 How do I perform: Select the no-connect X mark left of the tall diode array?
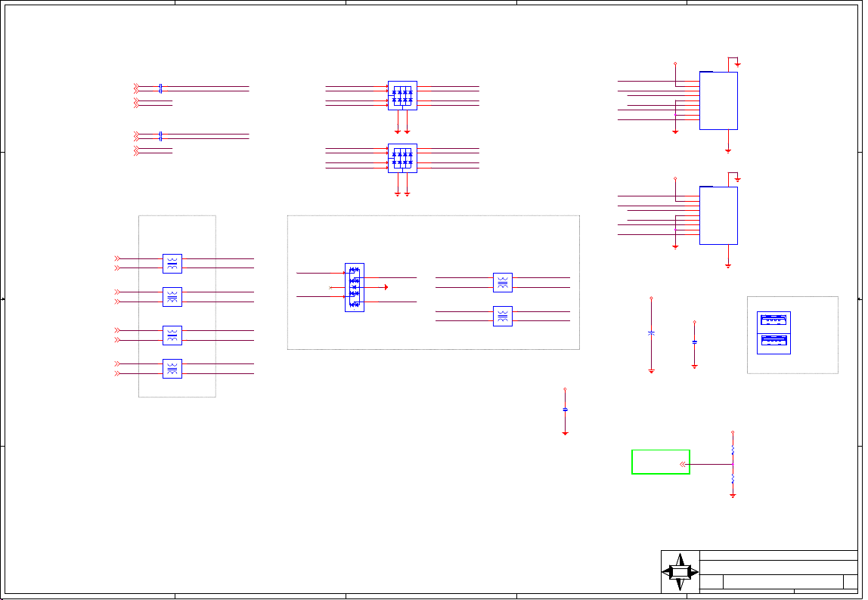click(x=330, y=287)
